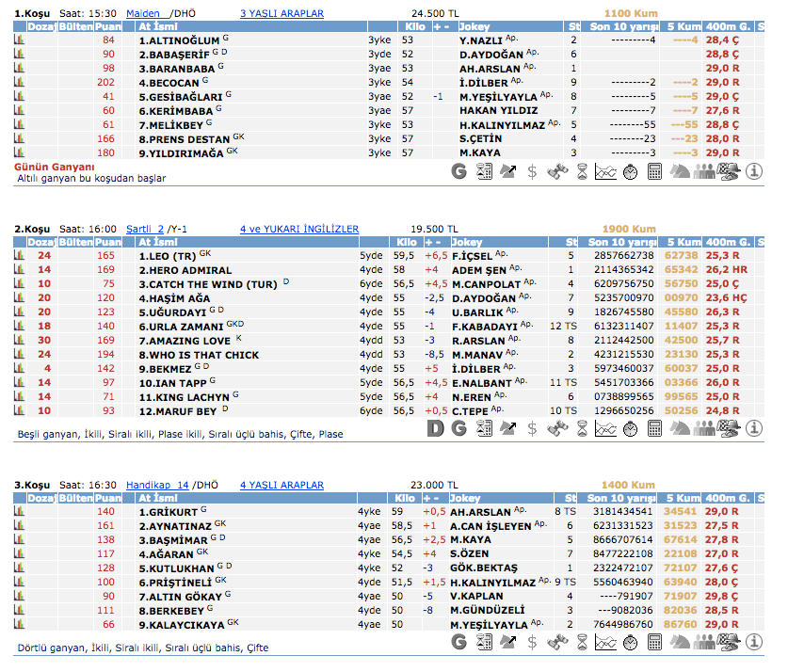Viewport: 788px width, 672px height.
Task: Click the '3 YAŞLI ARAPLAR' link
Action: pyautogui.click(x=281, y=14)
